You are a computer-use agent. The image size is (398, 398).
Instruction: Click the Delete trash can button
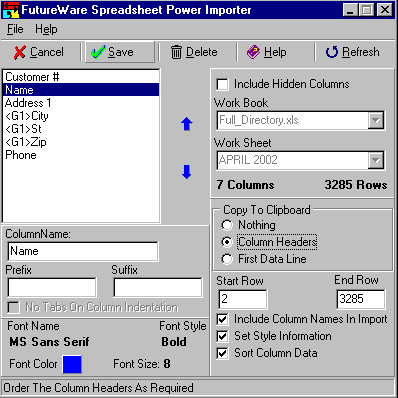pyautogui.click(x=194, y=52)
